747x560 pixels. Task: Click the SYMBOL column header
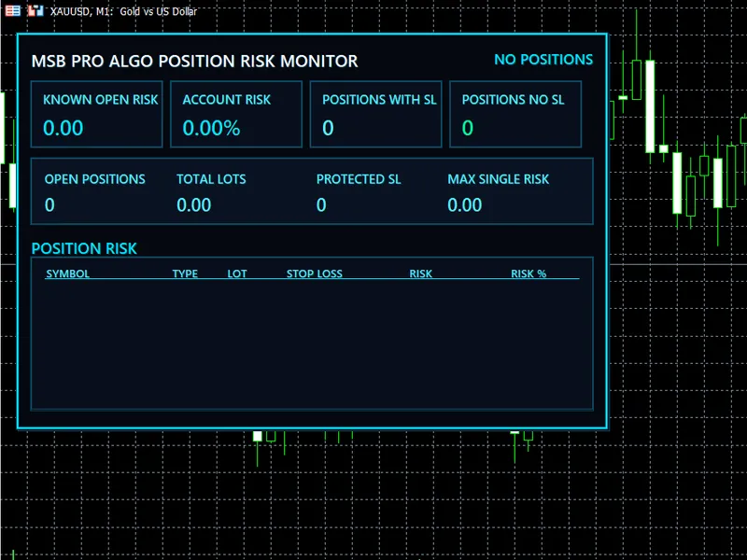67,273
